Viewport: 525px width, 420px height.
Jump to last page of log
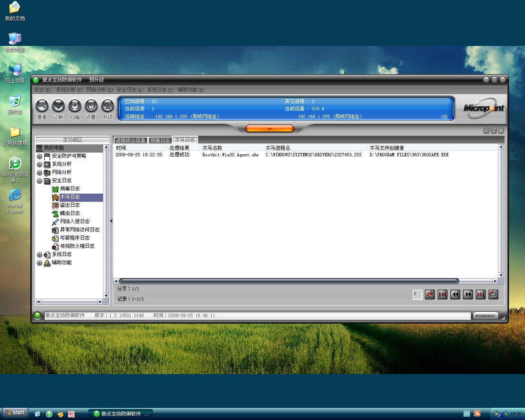point(481,294)
